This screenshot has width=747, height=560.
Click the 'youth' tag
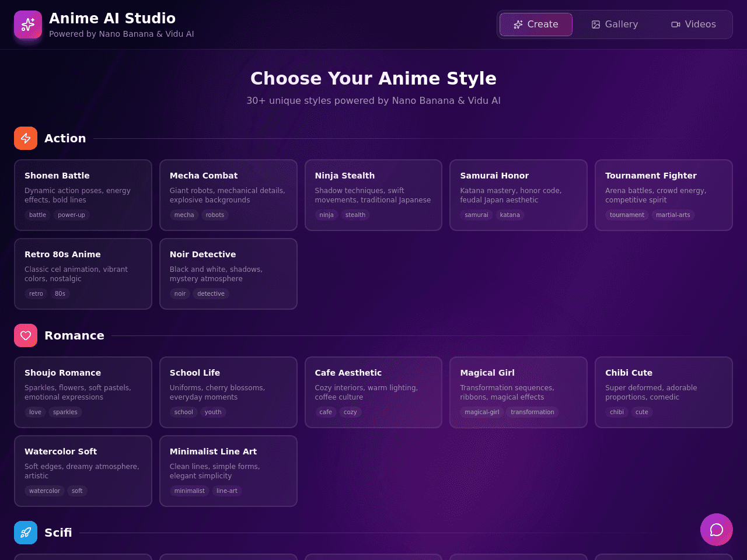213,412
